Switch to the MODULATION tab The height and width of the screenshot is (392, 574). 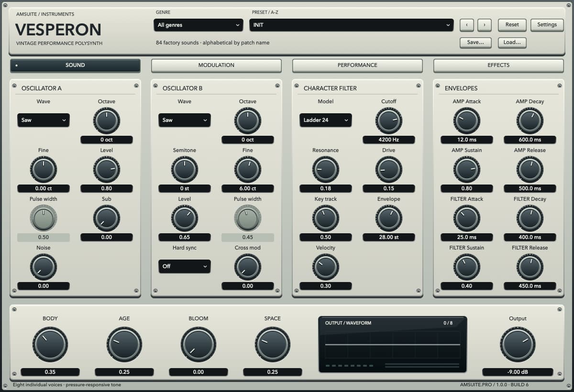point(216,65)
